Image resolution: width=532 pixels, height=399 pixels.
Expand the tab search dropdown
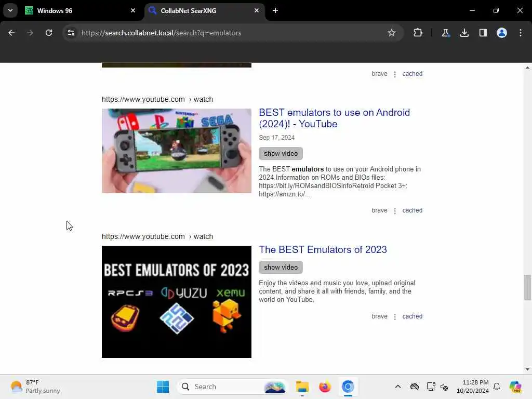coord(10,10)
